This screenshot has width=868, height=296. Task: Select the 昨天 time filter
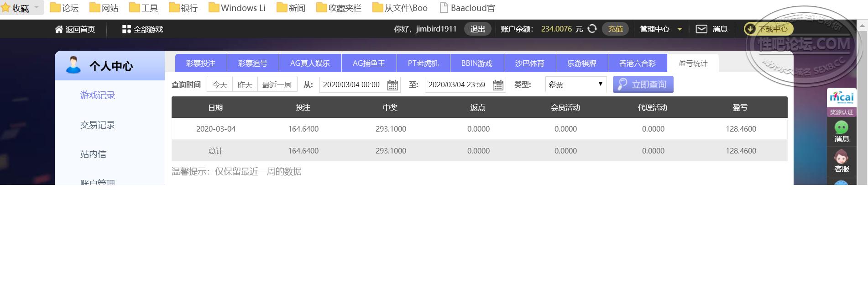click(x=245, y=85)
